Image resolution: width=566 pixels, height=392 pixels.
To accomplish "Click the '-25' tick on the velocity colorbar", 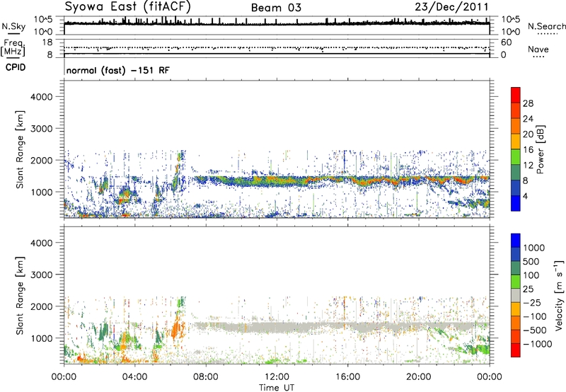I will tap(532, 302).
